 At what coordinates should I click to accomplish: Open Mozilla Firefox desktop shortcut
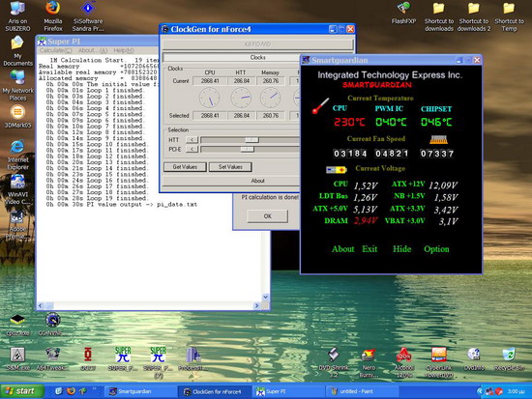[53, 16]
